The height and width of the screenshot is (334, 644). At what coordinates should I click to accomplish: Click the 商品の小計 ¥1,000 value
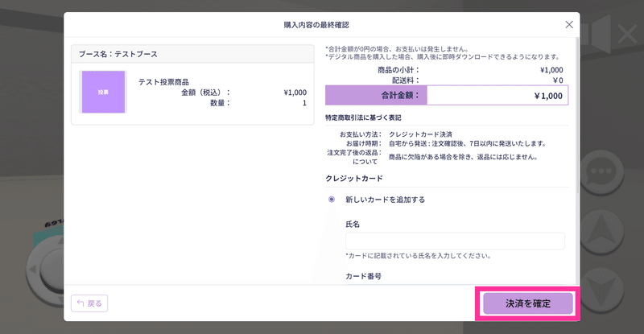tap(551, 70)
